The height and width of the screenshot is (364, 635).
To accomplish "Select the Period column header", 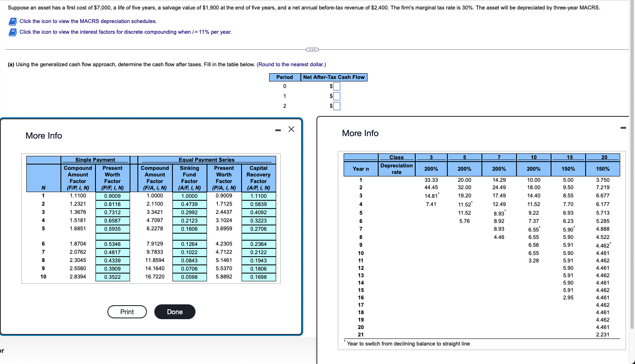I will pyautogui.click(x=284, y=77).
